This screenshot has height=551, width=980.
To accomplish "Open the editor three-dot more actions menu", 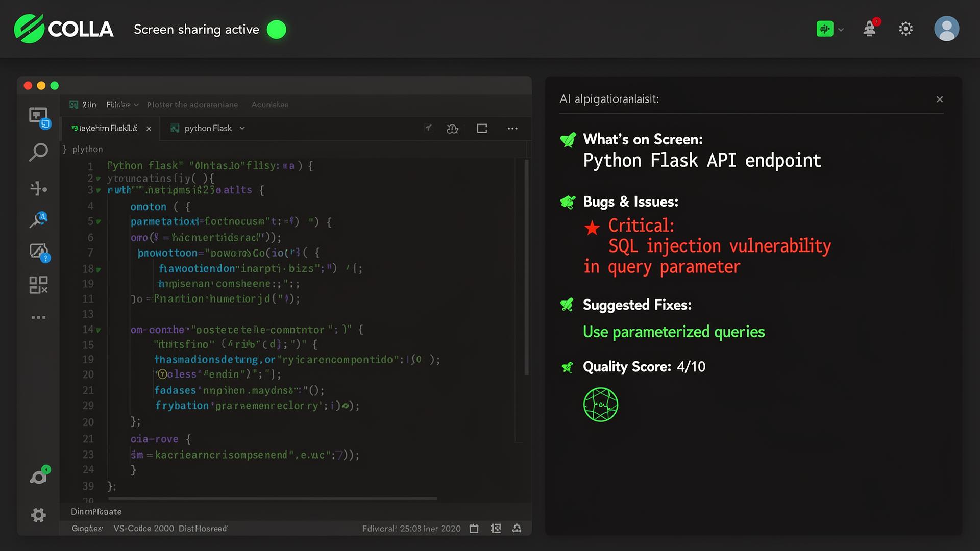I will click(512, 129).
